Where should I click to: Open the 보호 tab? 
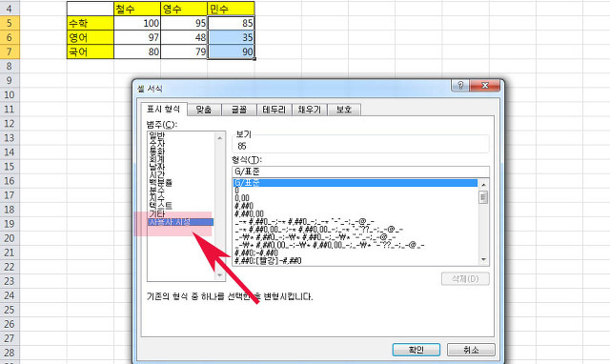(344, 110)
